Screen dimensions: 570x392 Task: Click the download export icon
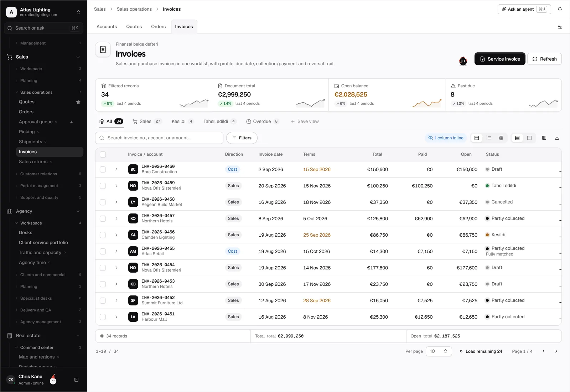pos(557,138)
